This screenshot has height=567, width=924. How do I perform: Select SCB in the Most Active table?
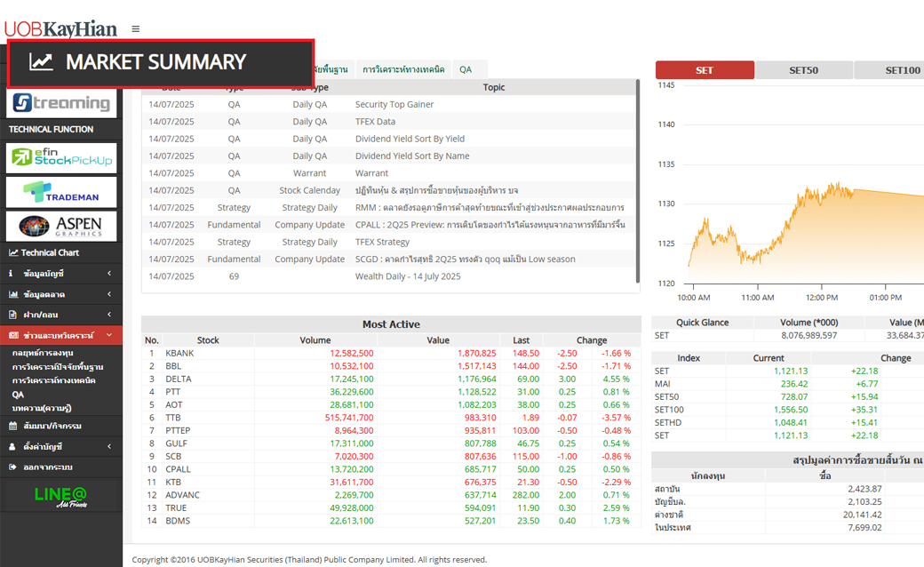(x=173, y=456)
